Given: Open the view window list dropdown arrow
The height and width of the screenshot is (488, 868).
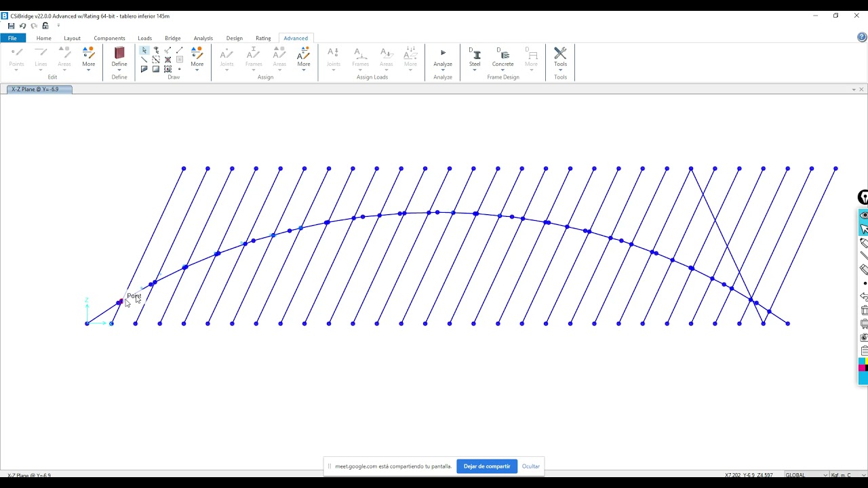Looking at the screenshot, I should [x=854, y=89].
